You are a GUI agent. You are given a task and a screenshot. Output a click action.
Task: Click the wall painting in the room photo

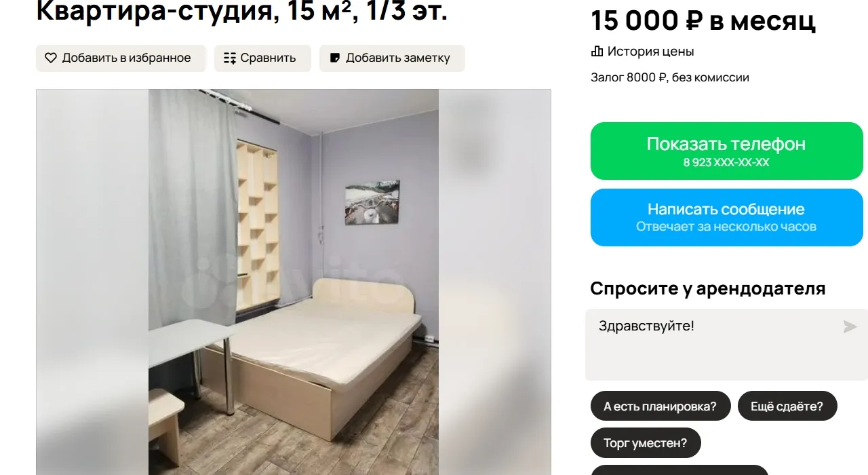coord(372,202)
